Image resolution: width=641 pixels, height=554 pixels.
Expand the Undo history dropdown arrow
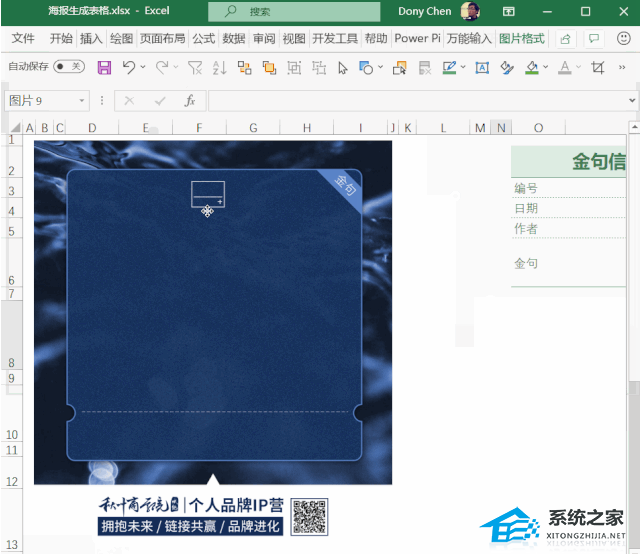coord(143,66)
